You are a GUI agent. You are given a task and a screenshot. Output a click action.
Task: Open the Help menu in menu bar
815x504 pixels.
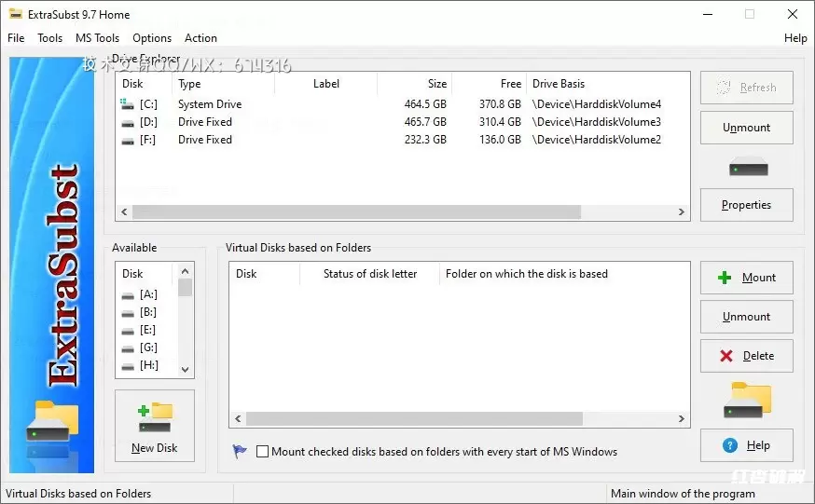[795, 38]
